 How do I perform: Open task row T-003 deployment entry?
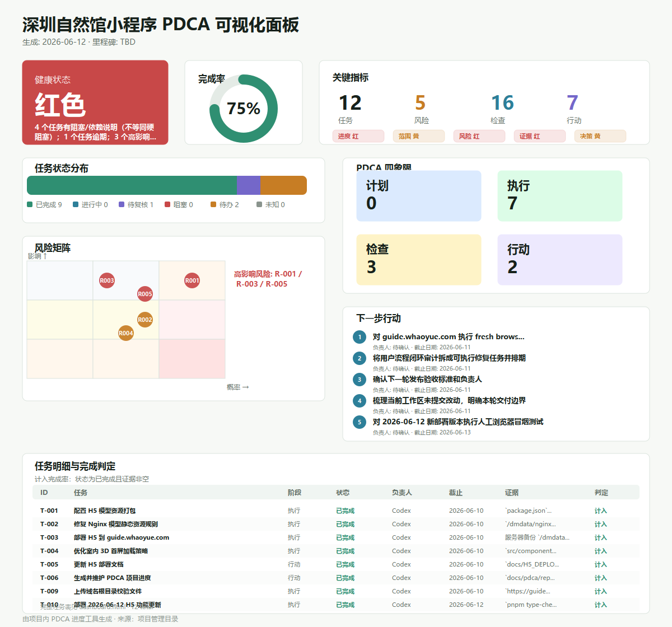pos(336,537)
